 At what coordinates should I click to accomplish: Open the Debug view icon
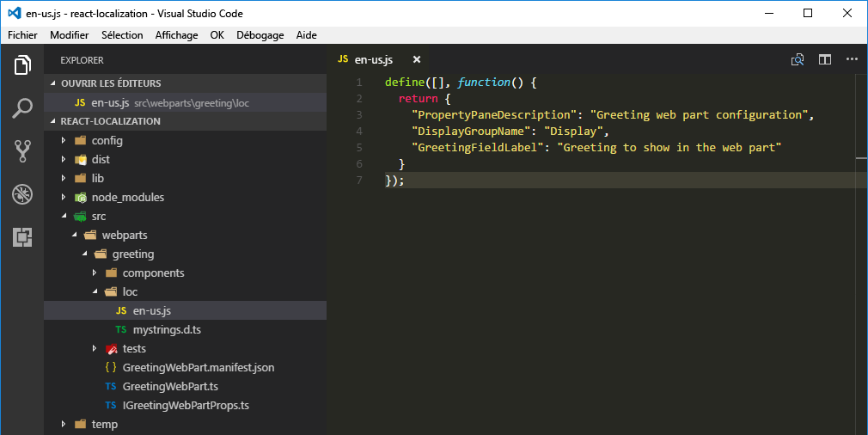pyautogui.click(x=22, y=194)
